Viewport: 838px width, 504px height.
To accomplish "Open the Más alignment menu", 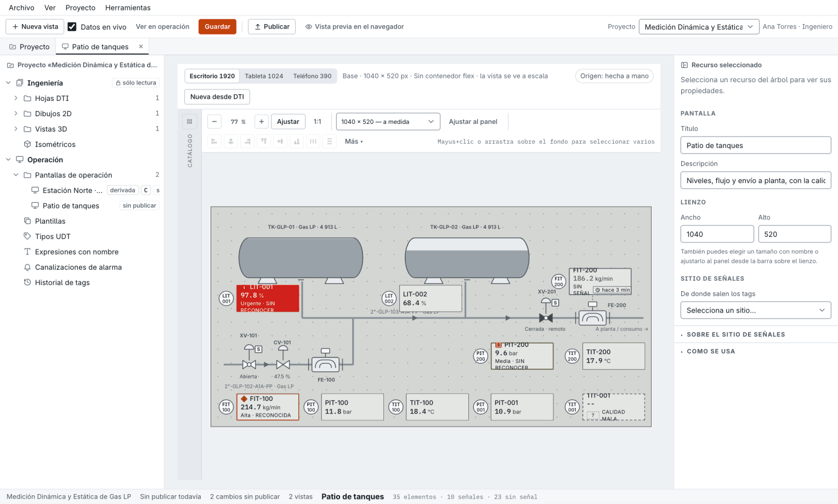I will (354, 141).
